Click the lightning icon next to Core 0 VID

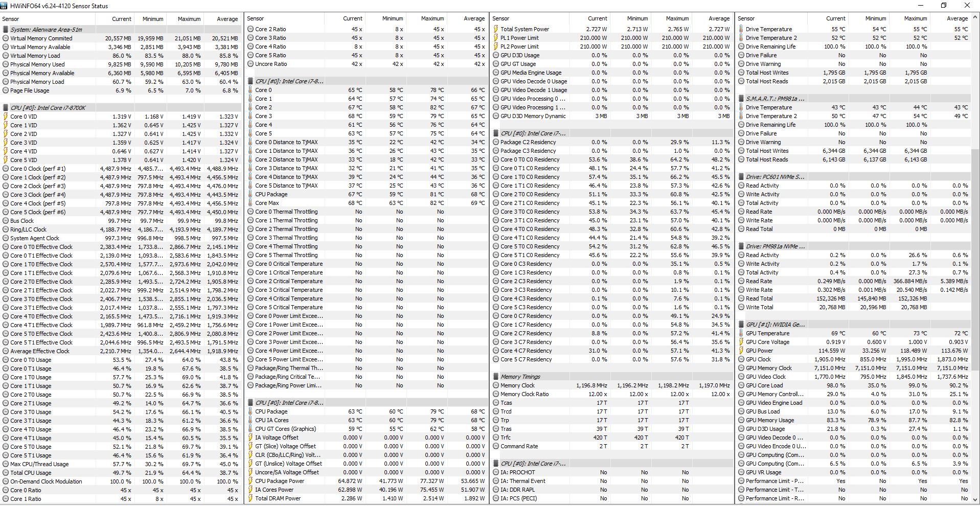tap(6, 117)
